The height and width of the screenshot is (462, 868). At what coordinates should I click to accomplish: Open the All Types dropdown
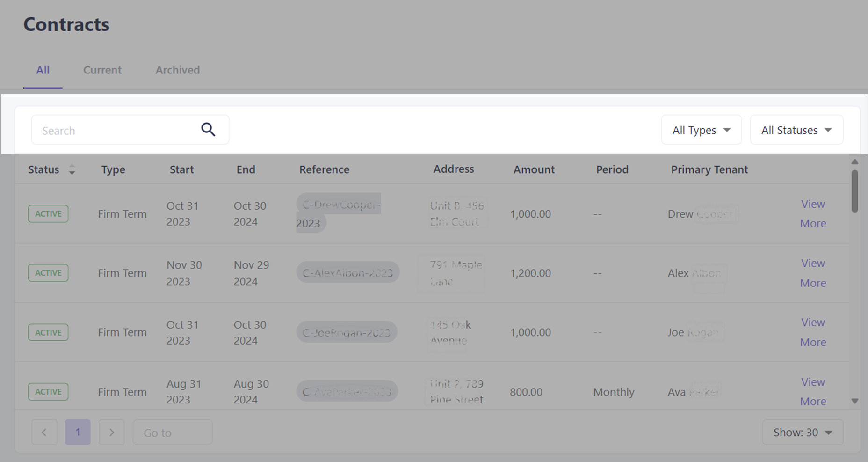[701, 130]
